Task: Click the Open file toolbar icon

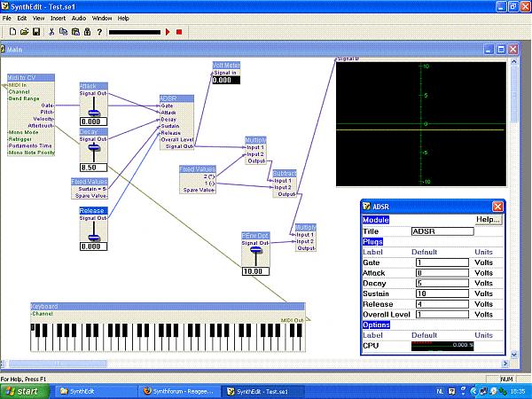Action: coord(24,32)
